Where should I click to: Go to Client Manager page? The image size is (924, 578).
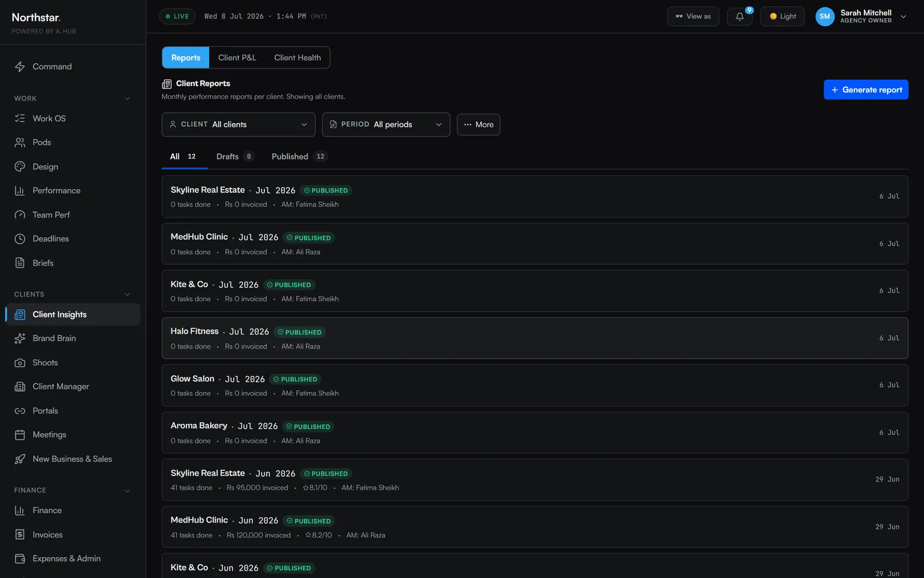pyautogui.click(x=73, y=387)
